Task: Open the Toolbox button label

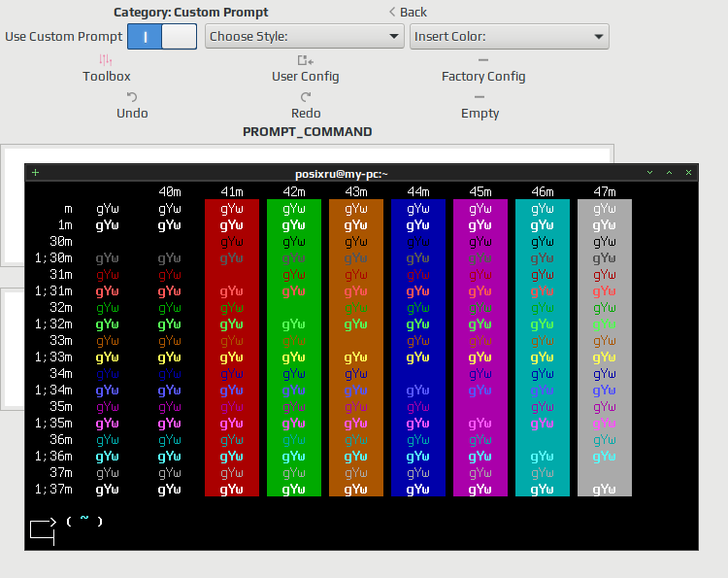Action: 107,76
